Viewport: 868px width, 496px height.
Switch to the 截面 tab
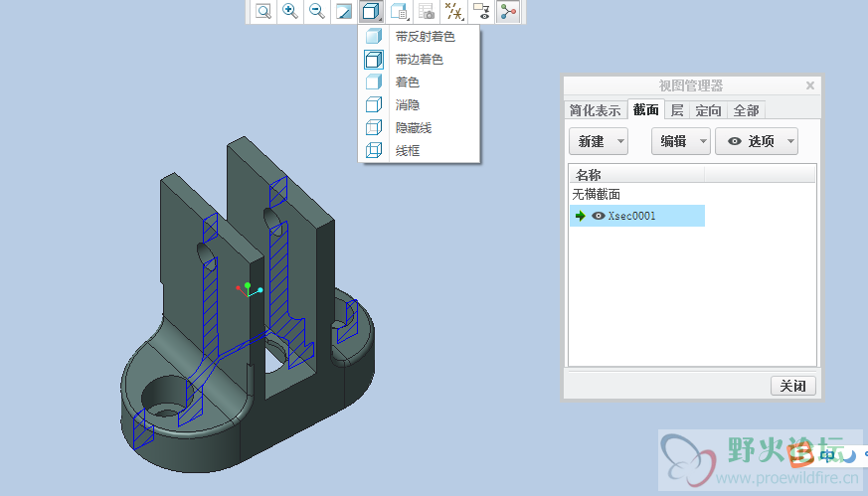(x=646, y=109)
